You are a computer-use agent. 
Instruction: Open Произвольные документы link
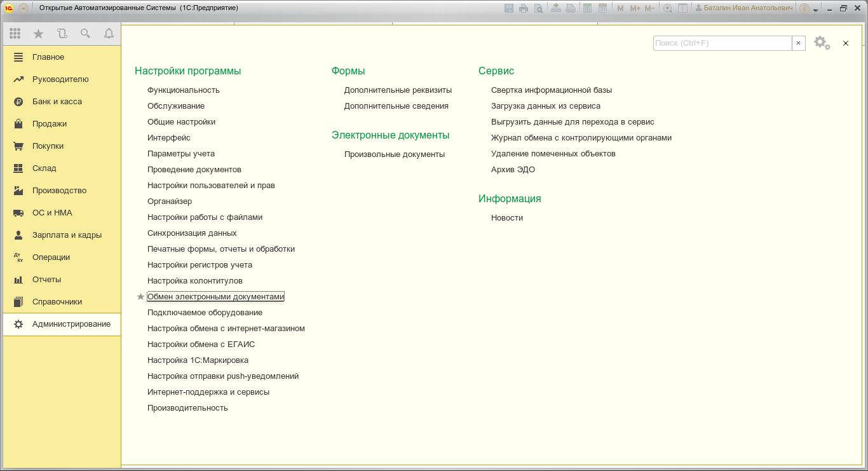[x=395, y=154]
